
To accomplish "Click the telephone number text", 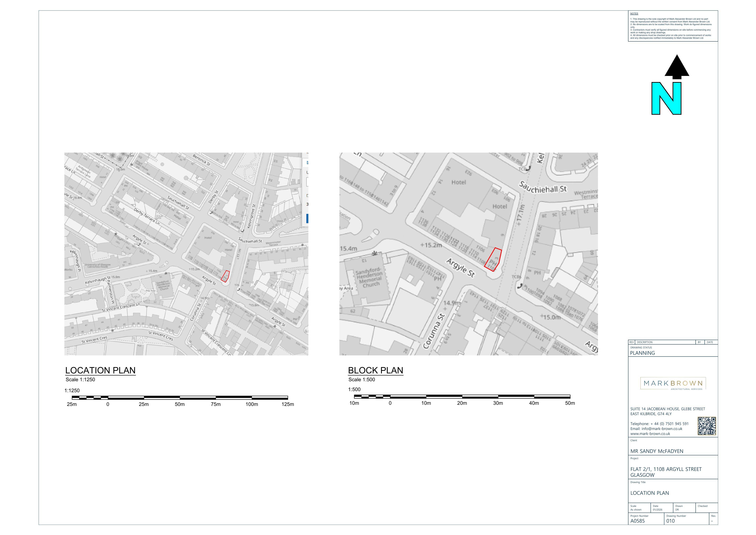I will pos(659,424).
